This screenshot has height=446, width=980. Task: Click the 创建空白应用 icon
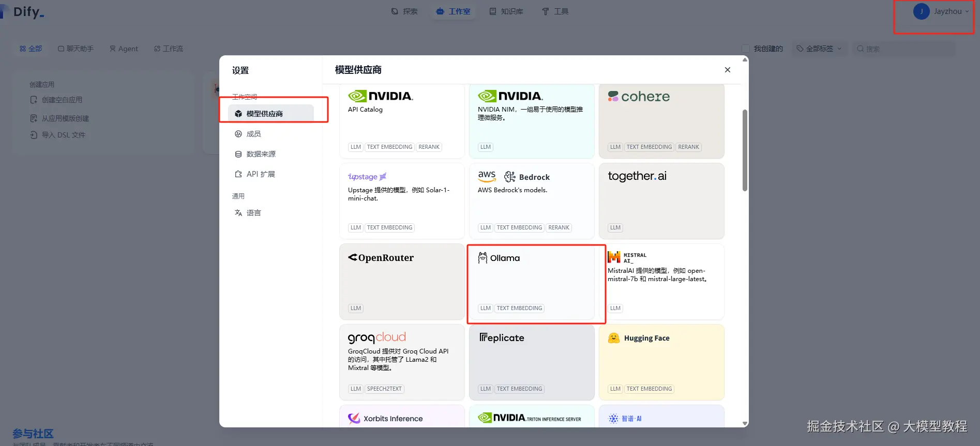(x=34, y=100)
